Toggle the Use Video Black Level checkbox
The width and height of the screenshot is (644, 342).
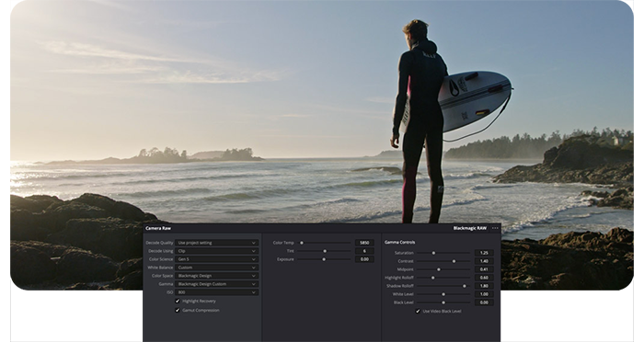click(x=418, y=312)
